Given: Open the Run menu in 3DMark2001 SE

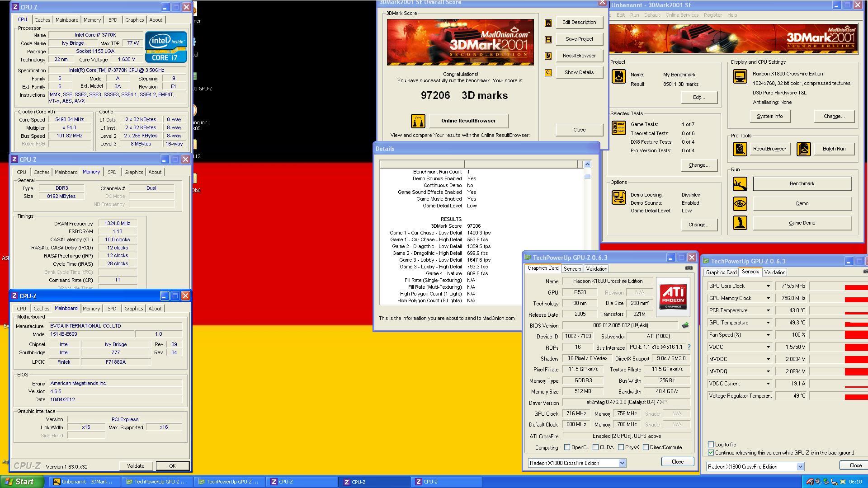Looking at the screenshot, I should [x=634, y=15].
